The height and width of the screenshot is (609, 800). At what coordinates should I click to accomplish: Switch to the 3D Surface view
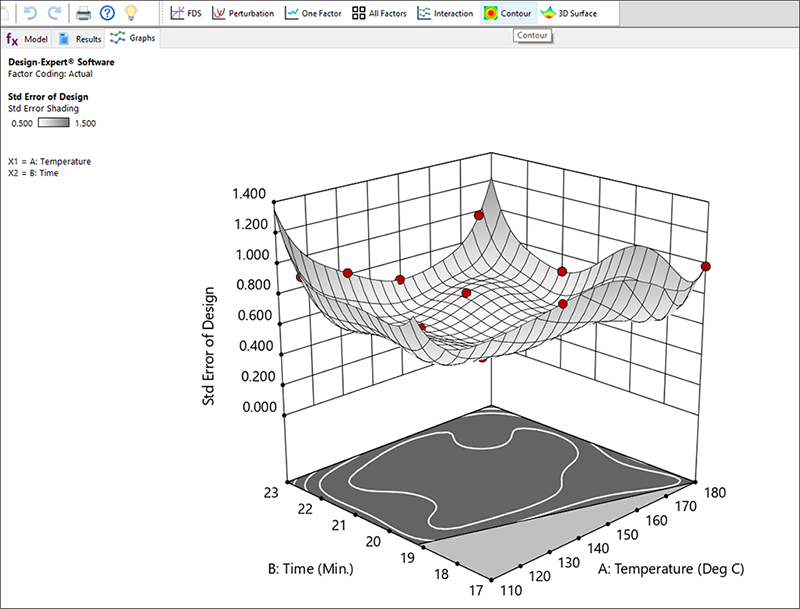click(571, 14)
